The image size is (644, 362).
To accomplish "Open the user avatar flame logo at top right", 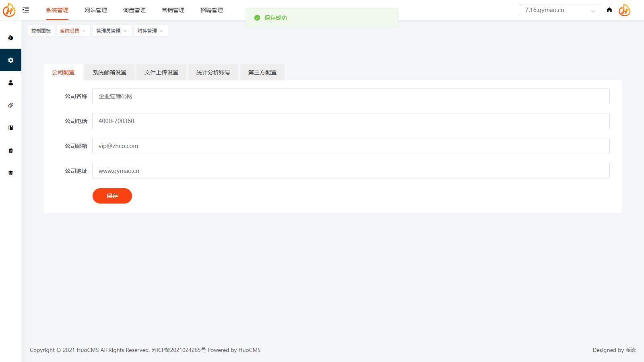I will [624, 10].
